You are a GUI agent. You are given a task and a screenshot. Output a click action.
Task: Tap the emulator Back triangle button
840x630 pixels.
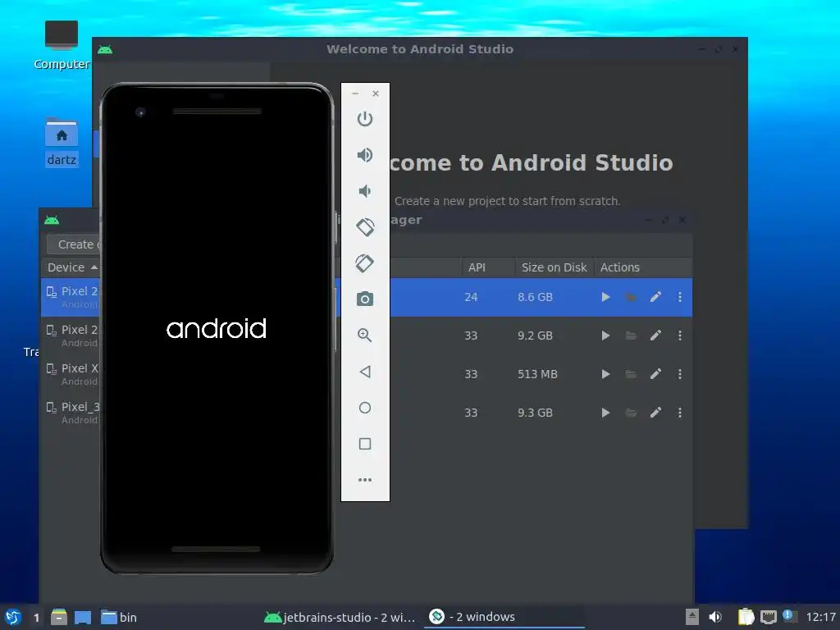point(365,372)
